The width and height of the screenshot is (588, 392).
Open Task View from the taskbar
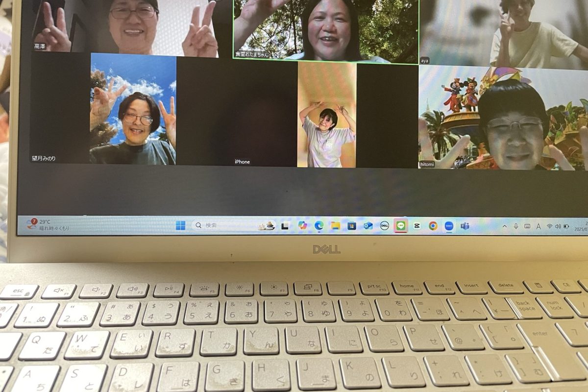click(x=285, y=226)
